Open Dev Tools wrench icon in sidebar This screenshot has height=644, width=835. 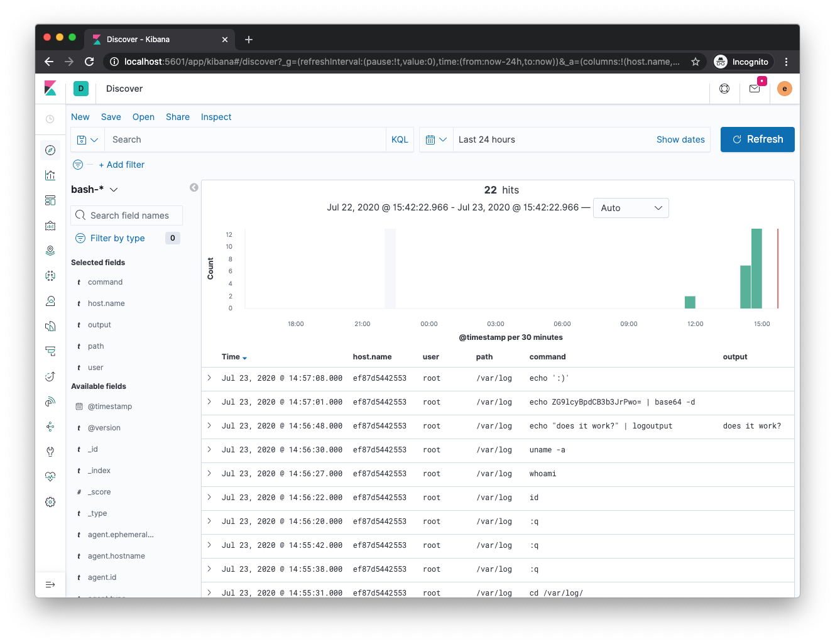coord(50,452)
